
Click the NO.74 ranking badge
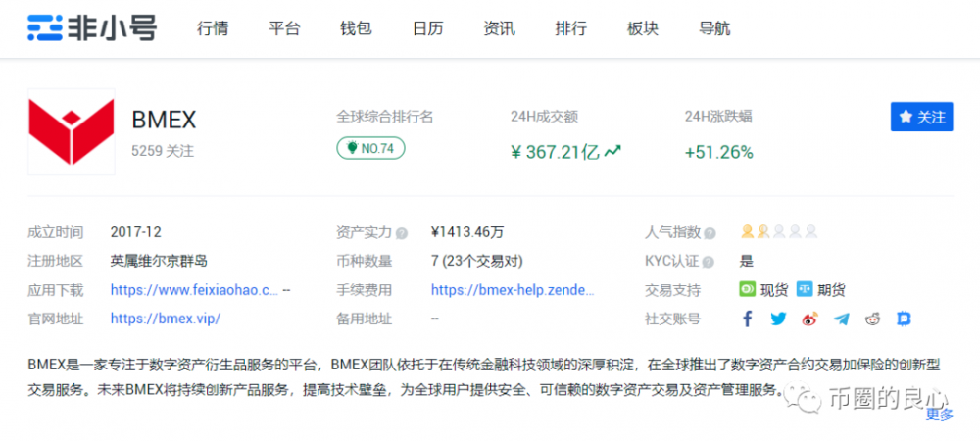(370, 148)
